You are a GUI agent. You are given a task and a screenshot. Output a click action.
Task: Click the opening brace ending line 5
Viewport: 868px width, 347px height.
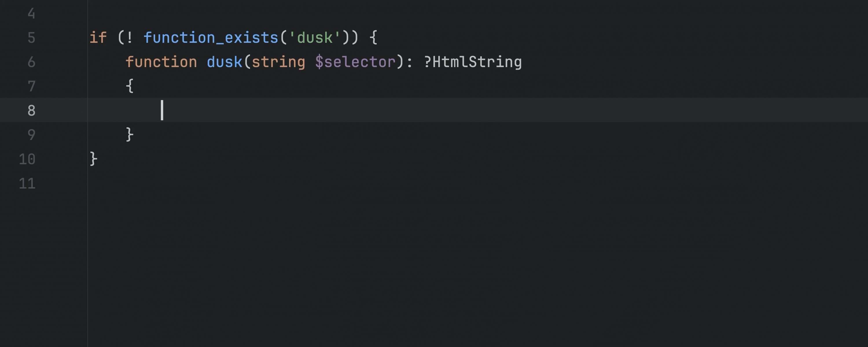pyautogui.click(x=373, y=38)
